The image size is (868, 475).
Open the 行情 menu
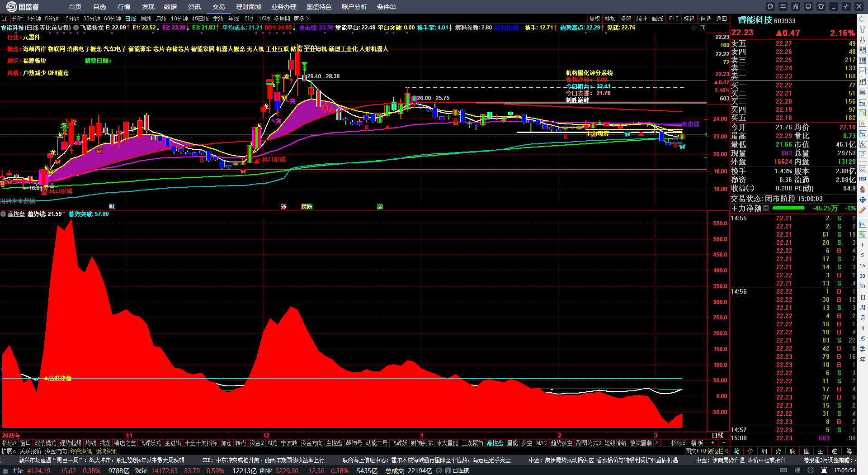(124, 7)
